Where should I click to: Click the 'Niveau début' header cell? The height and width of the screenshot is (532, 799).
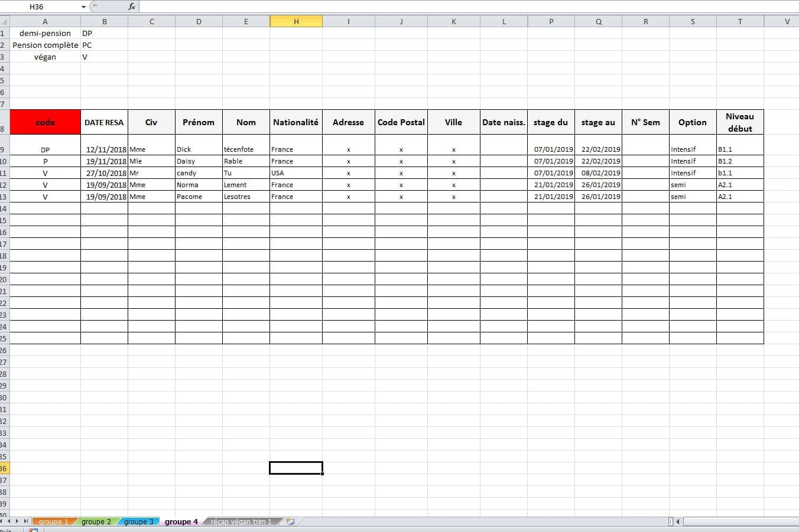click(x=740, y=122)
